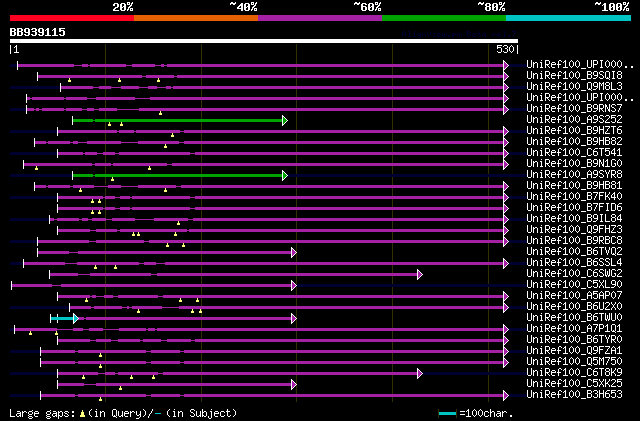Select the UniRef100_B7FID6 label
The height and width of the screenshot is (421, 640).
574,208
